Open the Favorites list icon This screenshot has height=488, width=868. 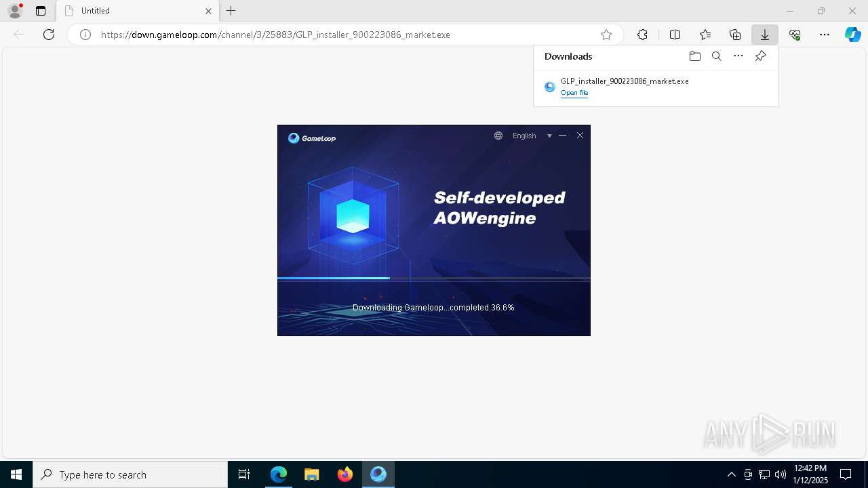click(x=705, y=35)
